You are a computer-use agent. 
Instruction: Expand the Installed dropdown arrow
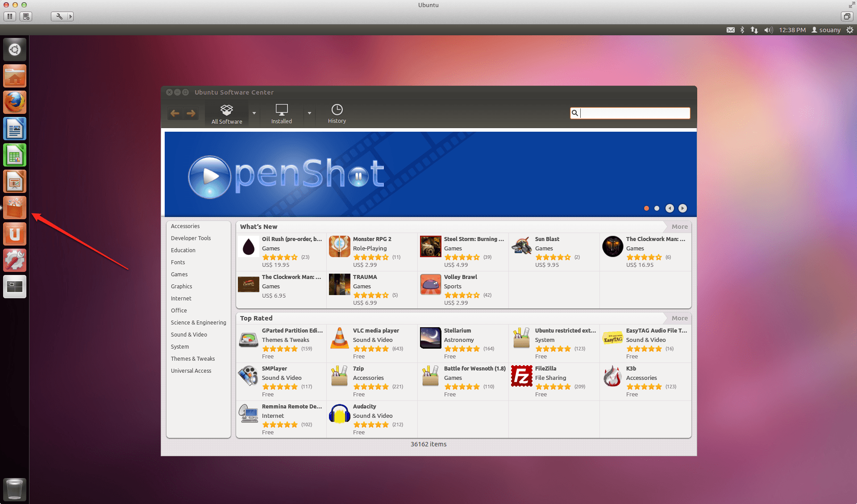pyautogui.click(x=309, y=113)
